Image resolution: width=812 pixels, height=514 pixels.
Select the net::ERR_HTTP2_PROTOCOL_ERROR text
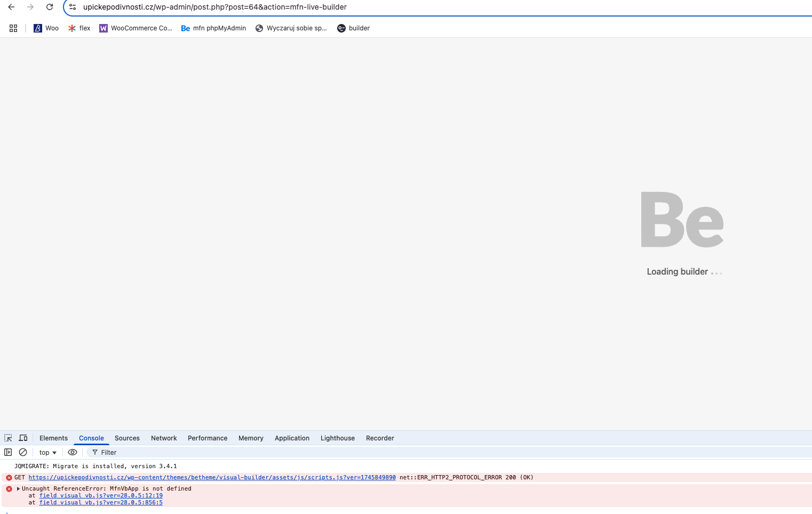[x=451, y=477]
